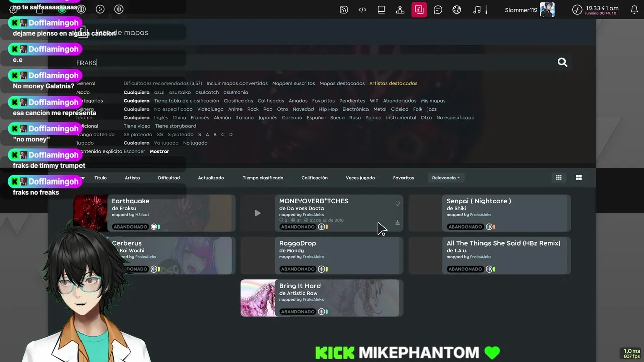The width and height of the screenshot is (644, 362).
Task: Toggle Mapas destacados filter
Action: coord(342,83)
